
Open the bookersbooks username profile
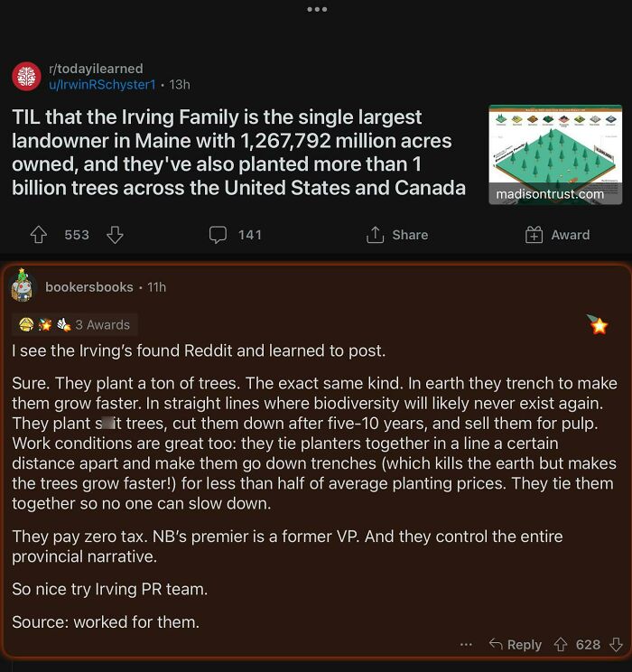[89, 287]
